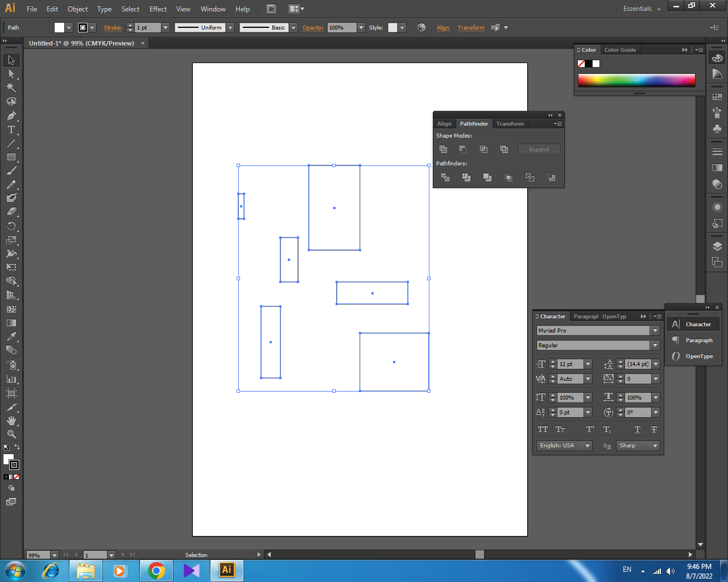Image resolution: width=728 pixels, height=582 pixels.
Task: Toggle Underline in Character panel
Action: coord(638,430)
